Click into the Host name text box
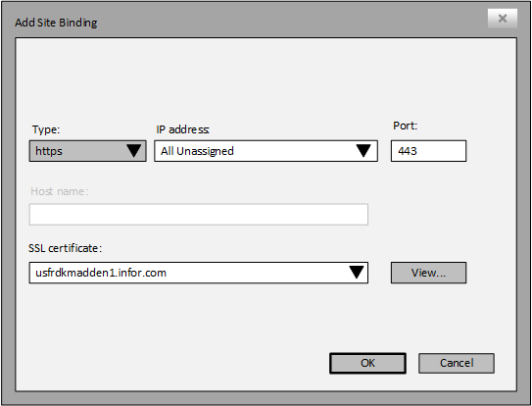Viewport: 532px width, 406px height. click(x=199, y=215)
